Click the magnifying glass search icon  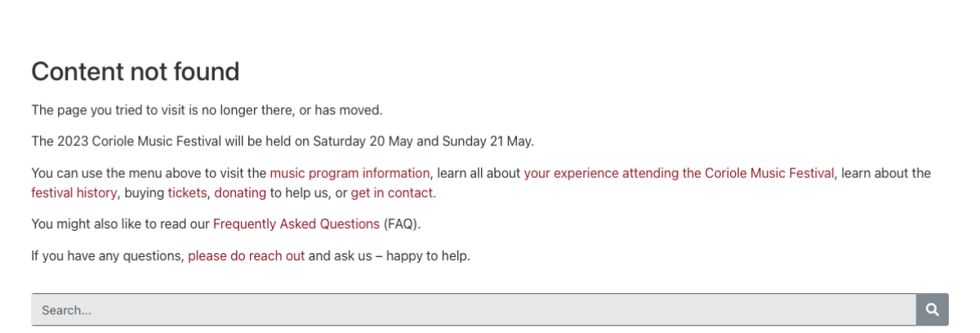tap(933, 310)
